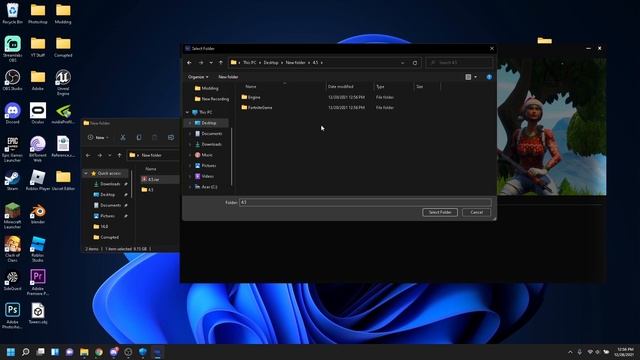This screenshot has width=640, height=360.
Task: Open the Steam desktop icon
Action: tap(12, 180)
